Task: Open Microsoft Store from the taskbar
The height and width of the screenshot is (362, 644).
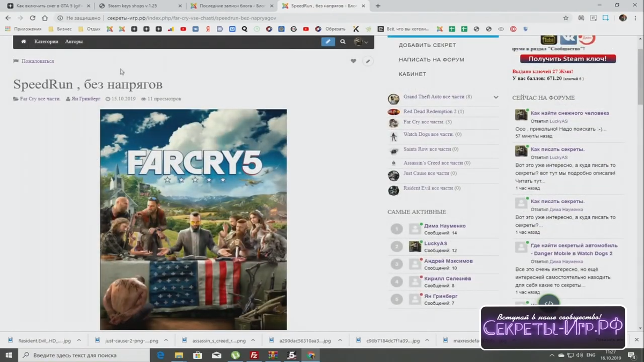Action: [197, 355]
